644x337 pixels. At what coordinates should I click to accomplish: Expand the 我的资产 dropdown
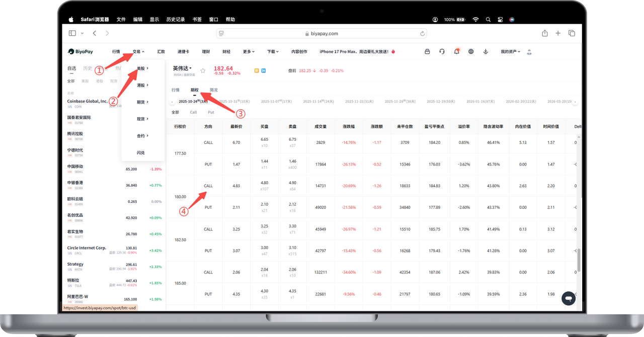point(510,51)
